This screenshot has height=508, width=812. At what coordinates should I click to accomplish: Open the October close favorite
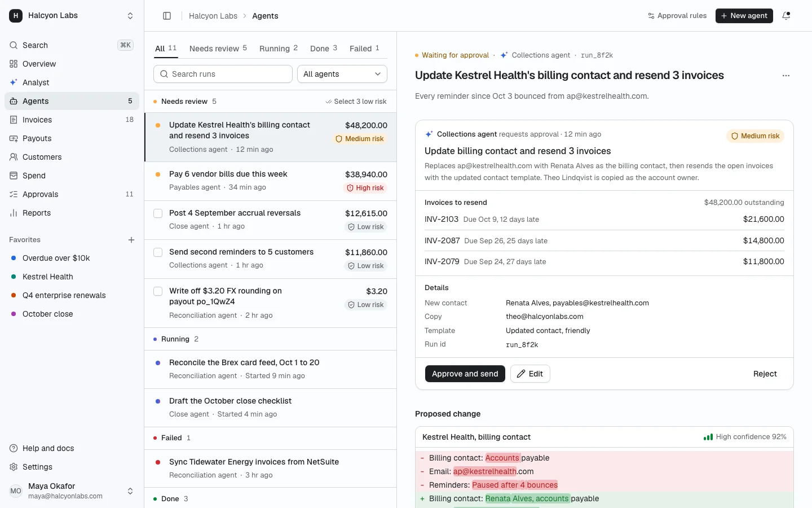(72, 314)
